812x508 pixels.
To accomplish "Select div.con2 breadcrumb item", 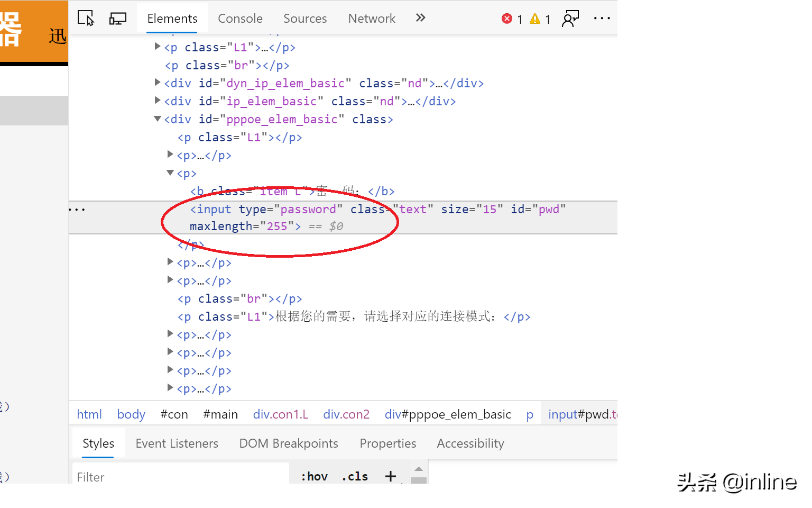I will (x=346, y=414).
